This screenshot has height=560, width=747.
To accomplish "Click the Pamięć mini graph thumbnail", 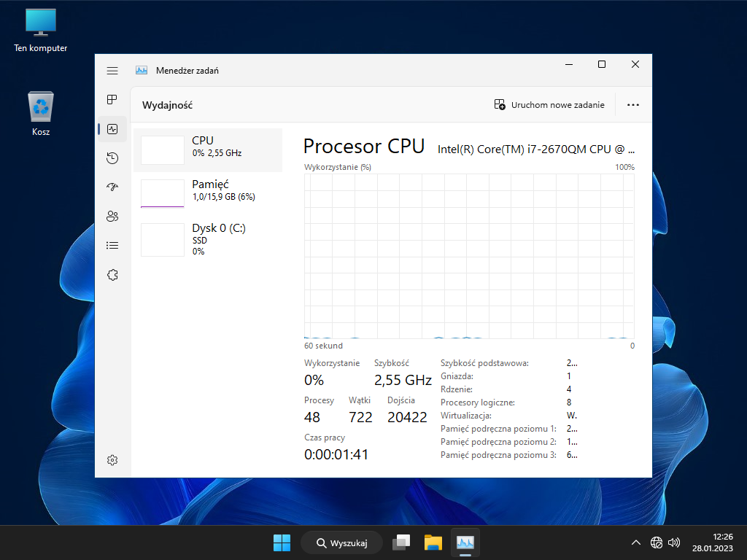I will tap(163, 194).
